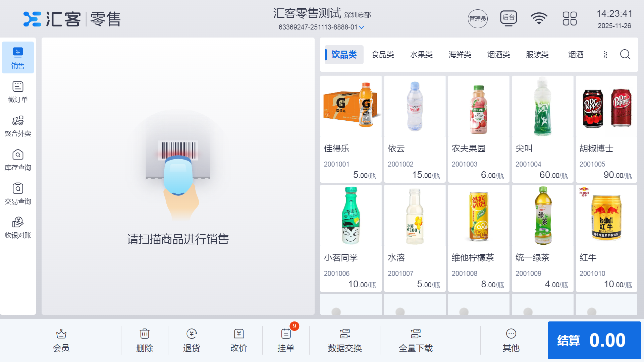Viewport: 644px width, 362px height.
Task: Switch to the 海鲜类 category tab
Action: click(x=460, y=55)
